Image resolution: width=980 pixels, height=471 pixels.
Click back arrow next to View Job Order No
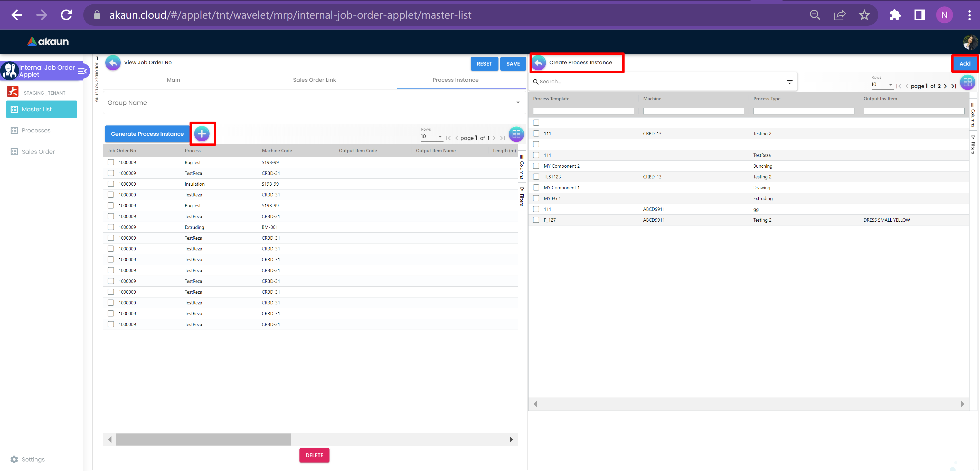click(x=113, y=63)
